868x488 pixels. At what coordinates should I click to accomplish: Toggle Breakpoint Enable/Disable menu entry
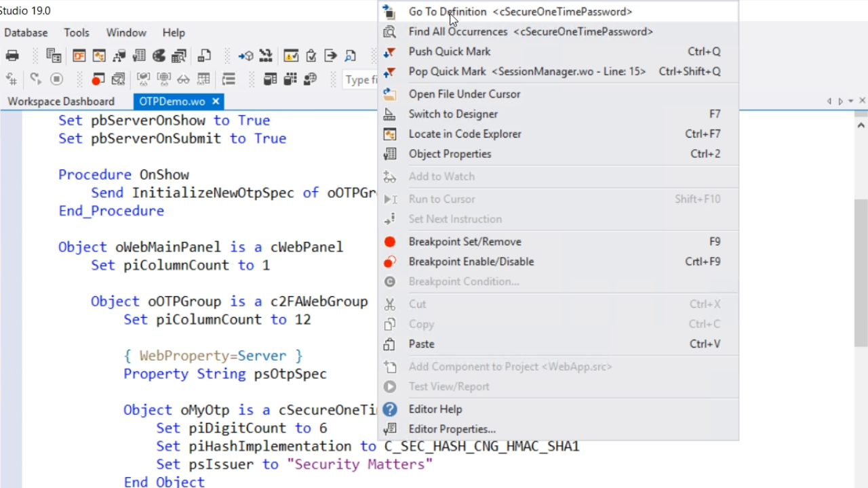pos(471,262)
